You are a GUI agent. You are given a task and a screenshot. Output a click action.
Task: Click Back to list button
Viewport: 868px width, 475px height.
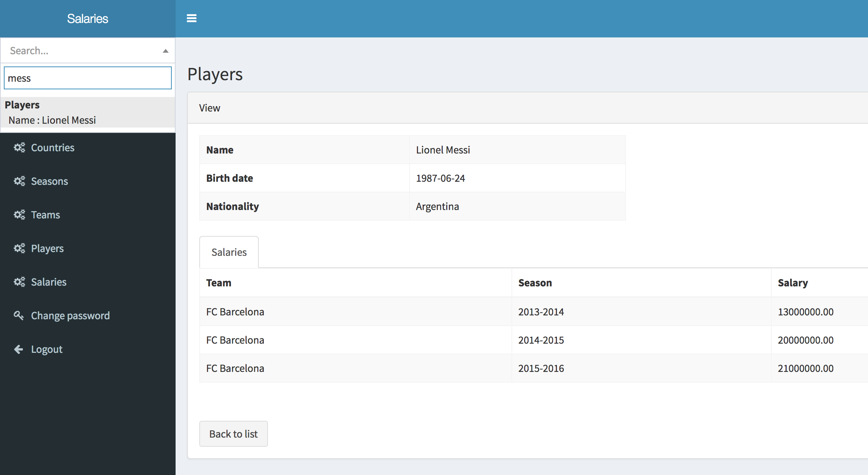click(x=232, y=434)
